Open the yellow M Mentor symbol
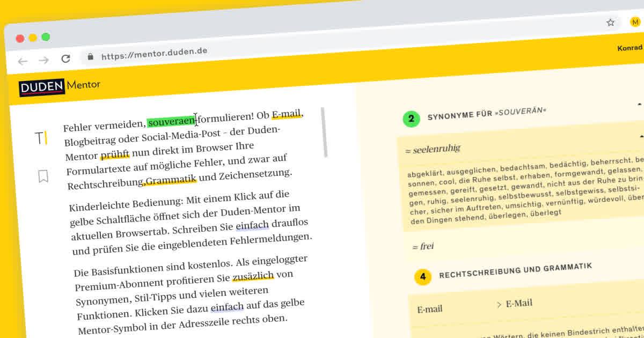644x338 pixels. pyautogui.click(x=635, y=21)
